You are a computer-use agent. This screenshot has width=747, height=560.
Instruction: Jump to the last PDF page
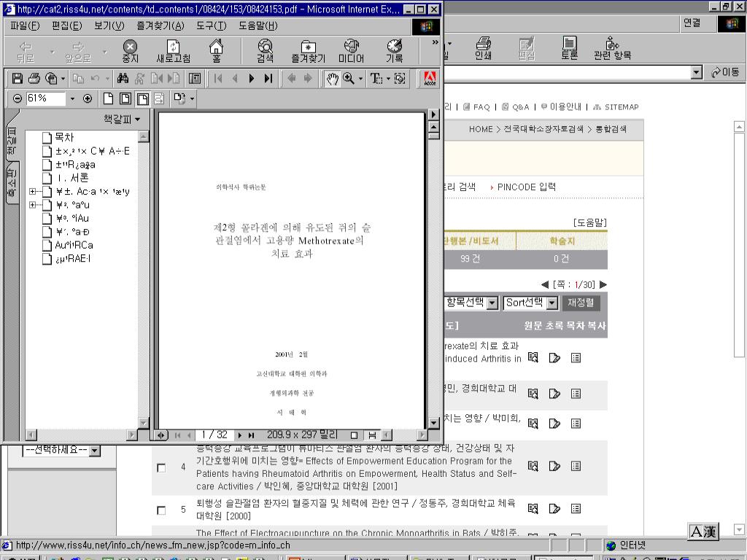tap(268, 78)
